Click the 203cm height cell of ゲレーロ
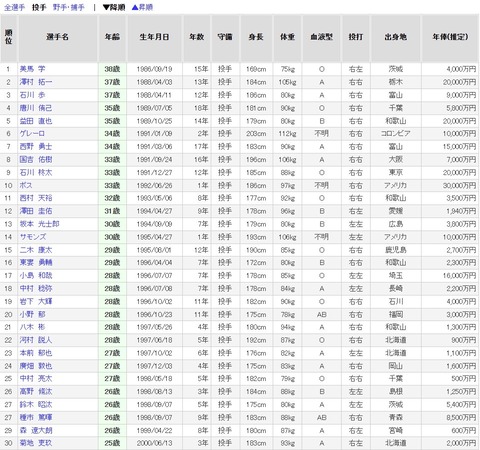The image size is (480, 450). [x=256, y=134]
